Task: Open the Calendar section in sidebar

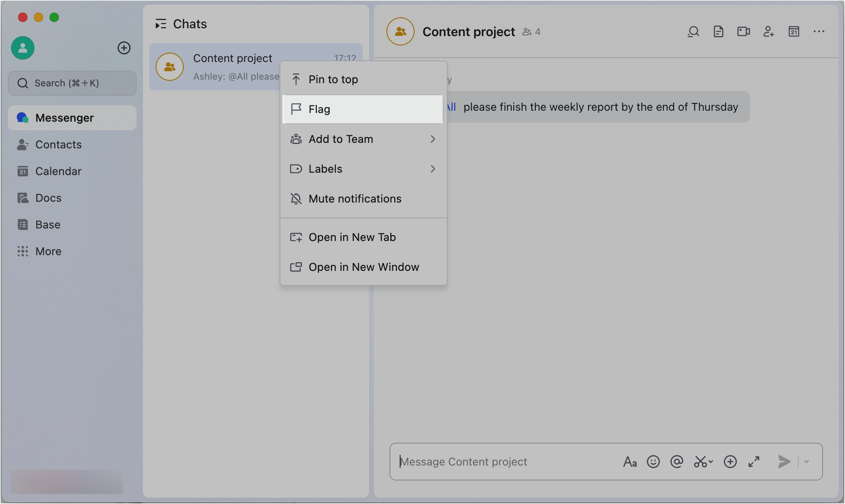Action: coord(59,171)
